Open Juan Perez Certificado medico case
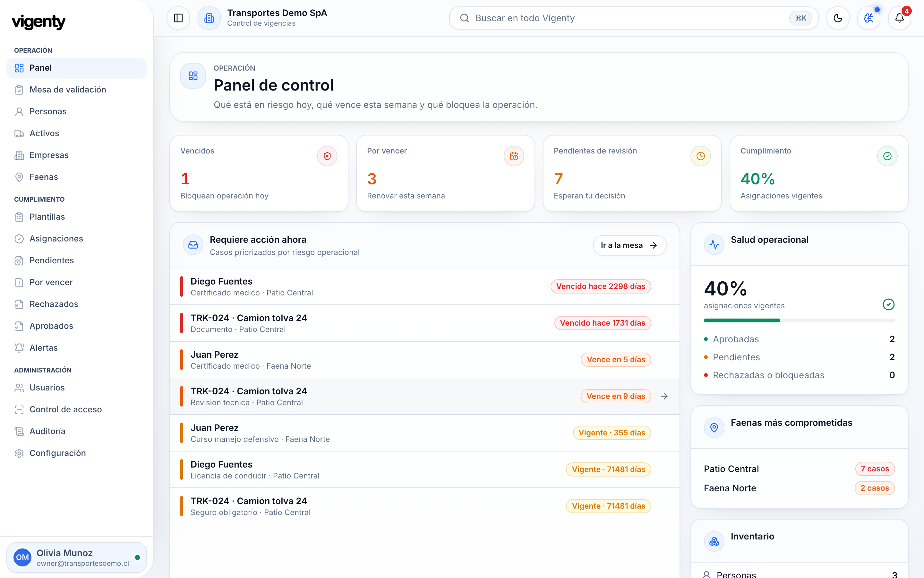 pyautogui.click(x=424, y=360)
